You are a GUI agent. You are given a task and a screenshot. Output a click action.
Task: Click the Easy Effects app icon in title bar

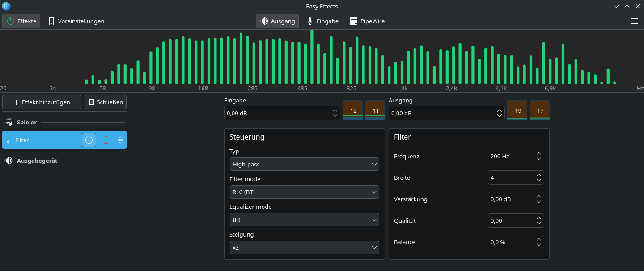tap(6, 6)
